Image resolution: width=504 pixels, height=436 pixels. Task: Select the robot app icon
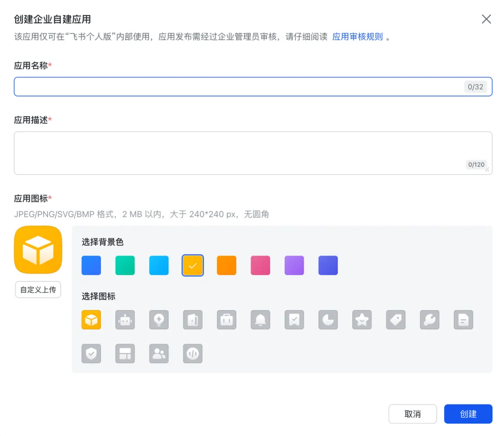(x=125, y=320)
